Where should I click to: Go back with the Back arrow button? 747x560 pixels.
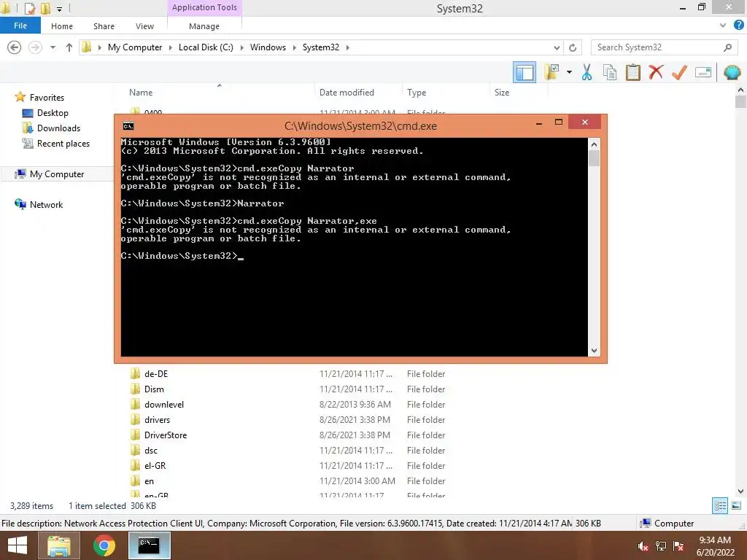point(15,47)
